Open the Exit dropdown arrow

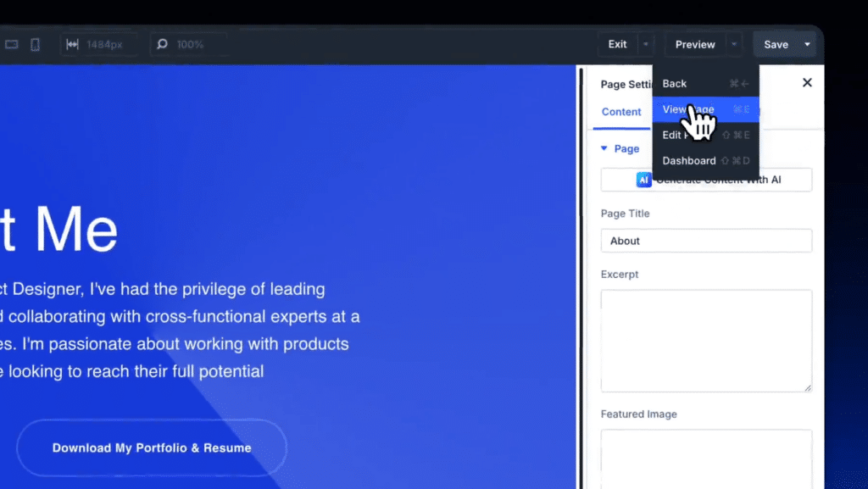[647, 44]
